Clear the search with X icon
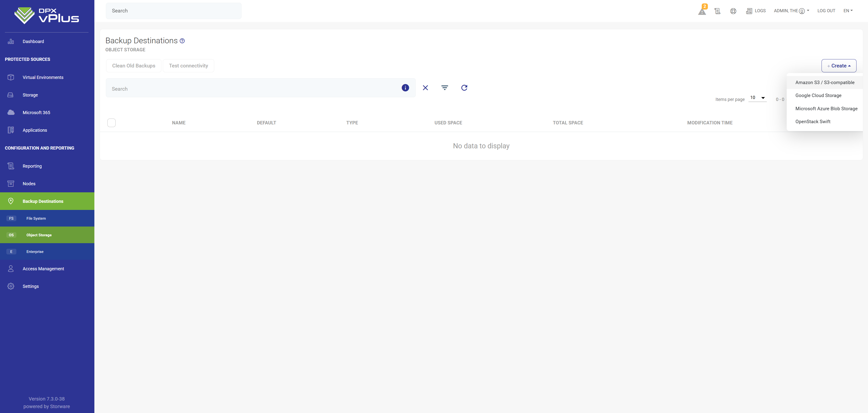The width and height of the screenshot is (868, 413). coord(425,88)
